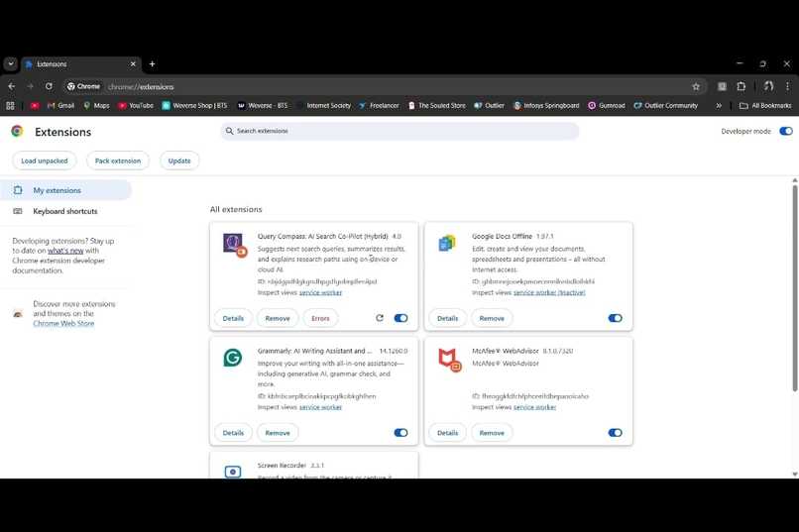The width and height of the screenshot is (799, 532).
Task: Remove the Google Docs Offline extension
Action: click(492, 318)
